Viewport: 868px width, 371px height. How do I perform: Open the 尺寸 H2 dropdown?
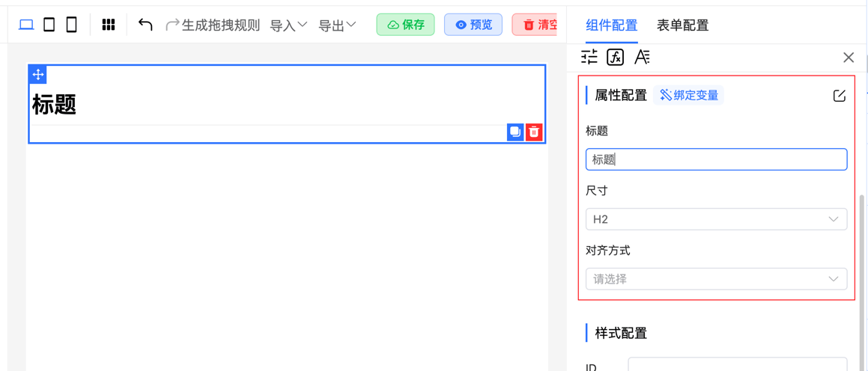coord(716,219)
